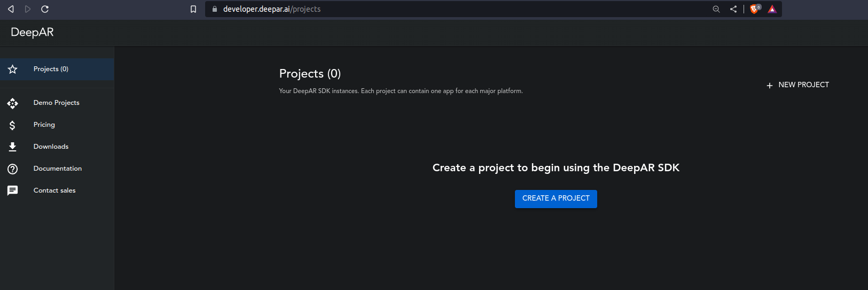Bookmark this page using bookmark icon

click(193, 9)
